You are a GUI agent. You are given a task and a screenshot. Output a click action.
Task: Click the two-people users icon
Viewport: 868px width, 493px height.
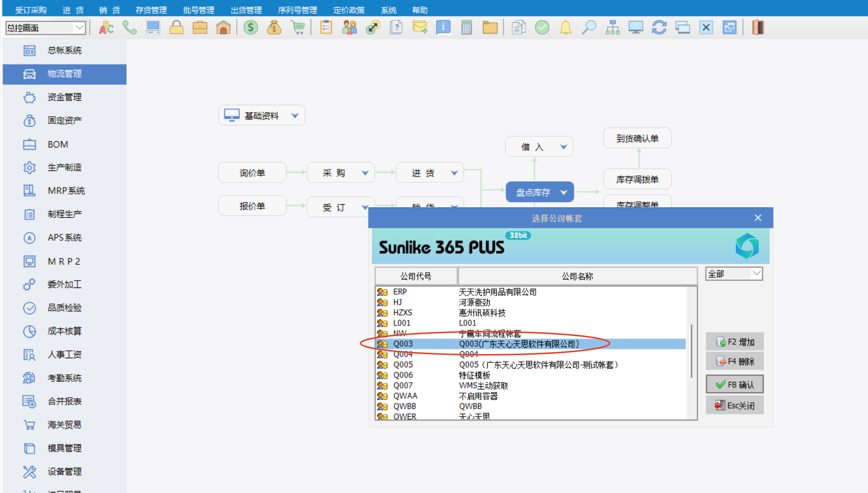coord(349,27)
